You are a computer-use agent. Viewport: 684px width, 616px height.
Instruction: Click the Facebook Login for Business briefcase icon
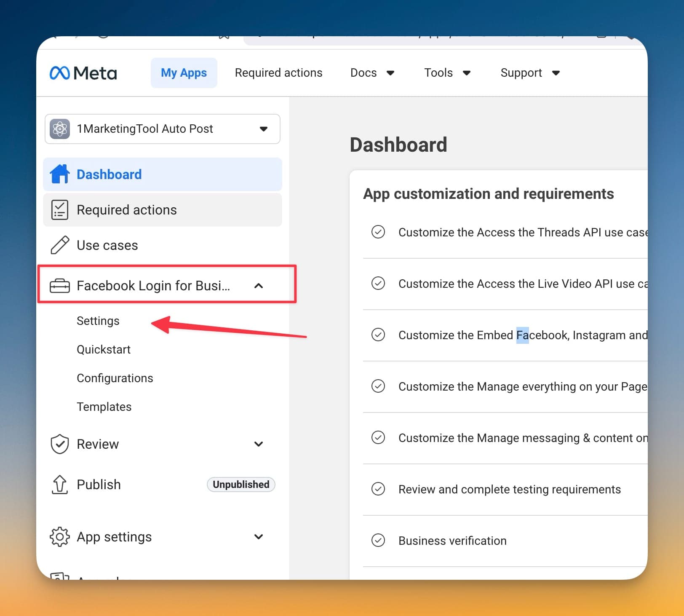point(60,286)
